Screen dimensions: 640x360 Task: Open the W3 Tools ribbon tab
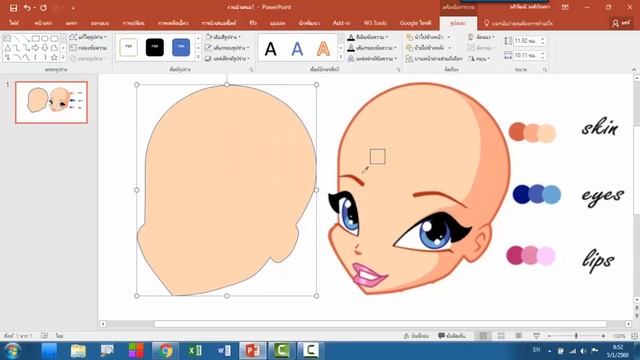[375, 23]
